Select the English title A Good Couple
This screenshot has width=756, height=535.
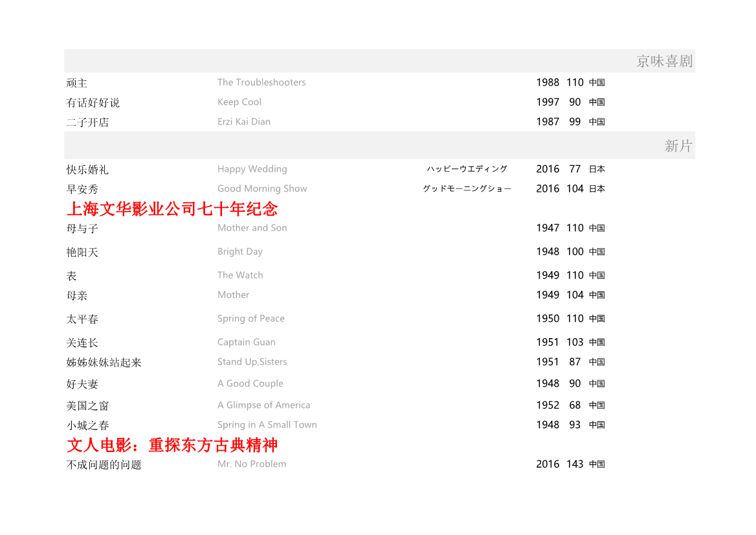(250, 383)
